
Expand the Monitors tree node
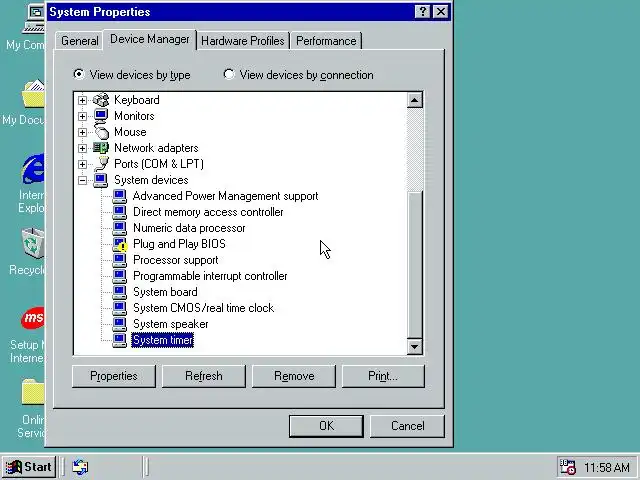pos(82,116)
